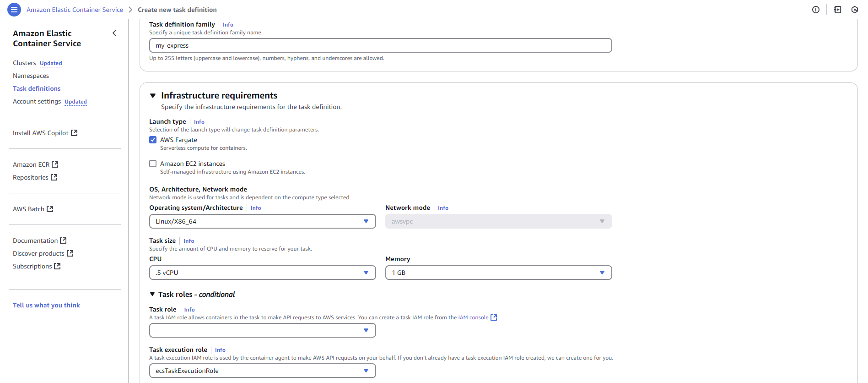This screenshot has width=868, height=383.
Task: Open the CPU .5 vCPU dropdown
Action: click(x=262, y=273)
